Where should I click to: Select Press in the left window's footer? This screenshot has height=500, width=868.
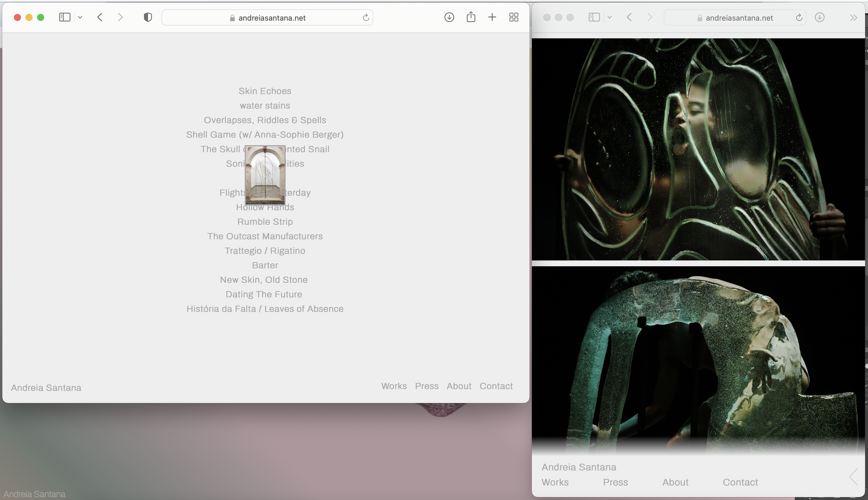[426, 386]
